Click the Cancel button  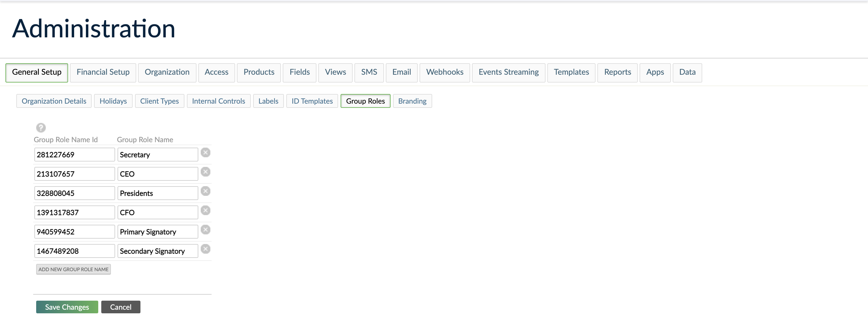(121, 307)
